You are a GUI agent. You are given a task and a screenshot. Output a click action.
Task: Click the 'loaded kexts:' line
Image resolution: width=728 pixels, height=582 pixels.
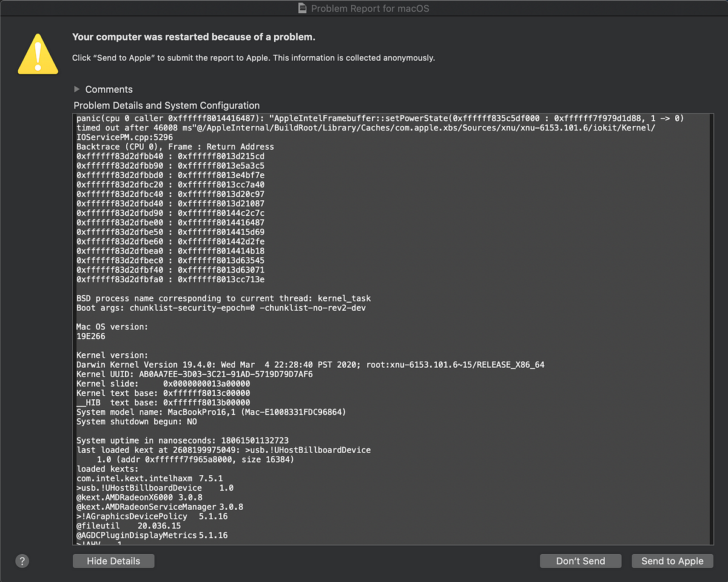pyautogui.click(x=107, y=469)
